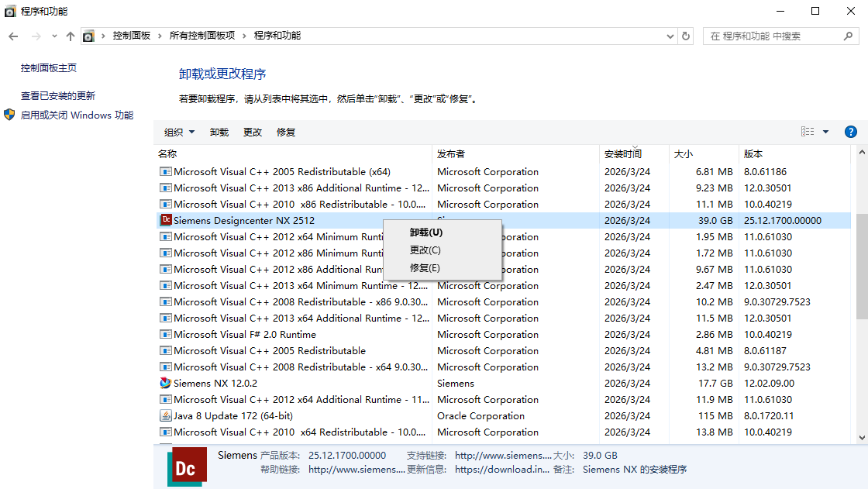Viewport: 868px width, 489px height.
Task: Click icon of Visual C++ 2012 x86 Additional Runtime
Action: 166,269
